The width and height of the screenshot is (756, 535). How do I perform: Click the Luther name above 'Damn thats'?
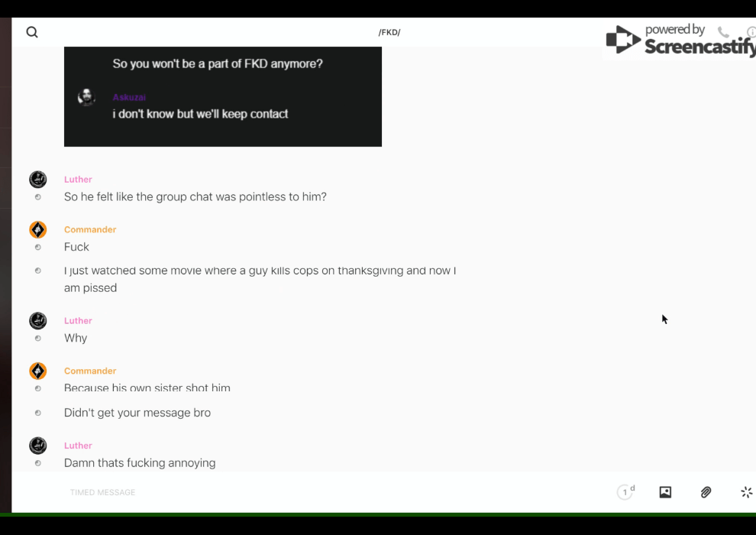(78, 446)
